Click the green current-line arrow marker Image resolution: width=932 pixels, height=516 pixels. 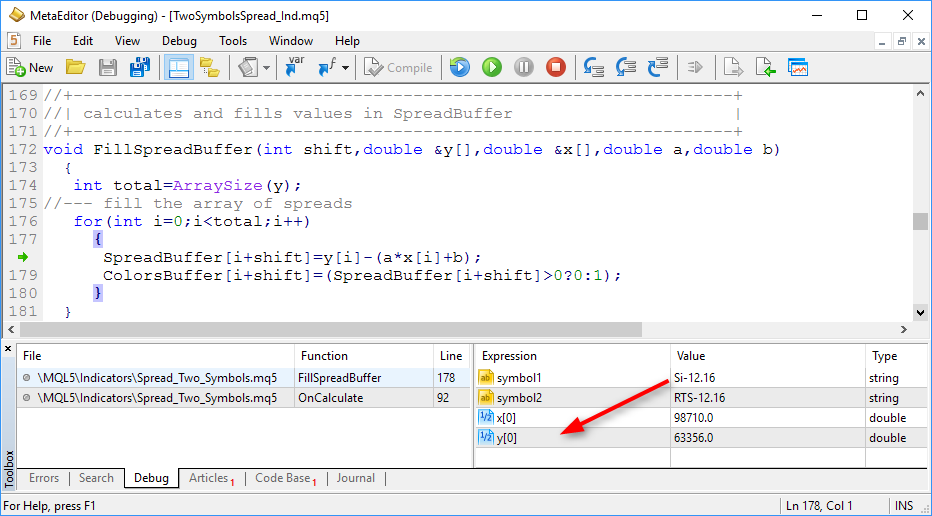coord(23,257)
